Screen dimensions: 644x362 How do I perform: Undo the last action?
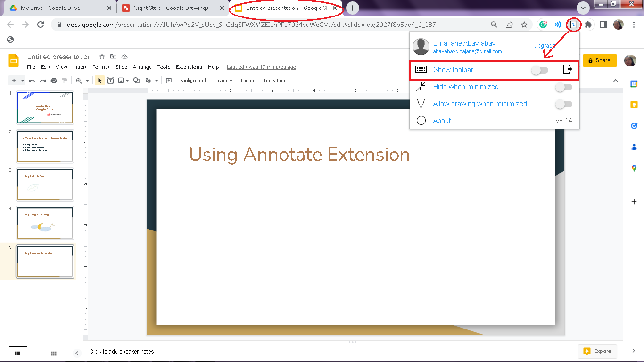click(x=32, y=81)
